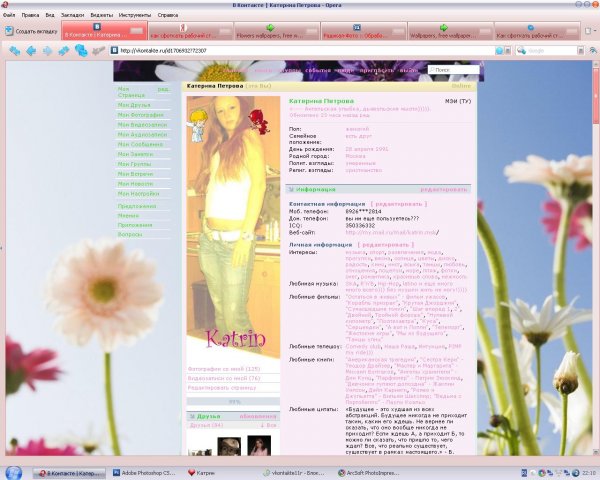The image size is (600, 480).
Task: Click the Создать вкладку button
Action: click(31, 31)
